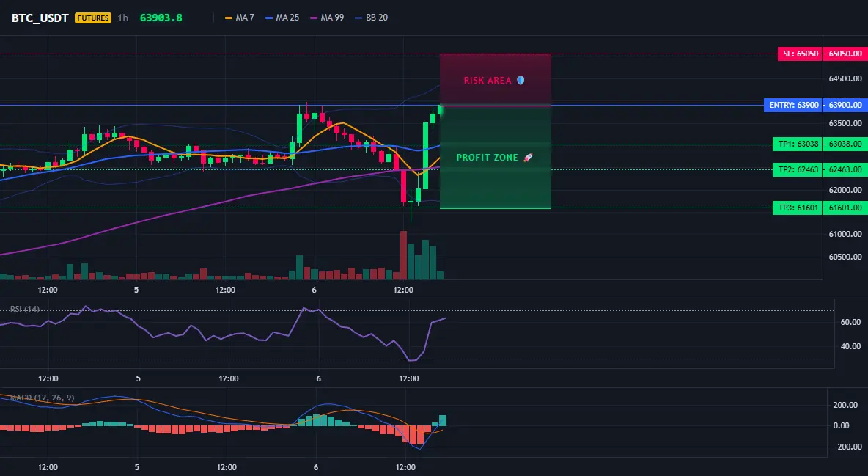Click the 63038.00 price axis tag
The image size is (868, 476).
click(845, 144)
